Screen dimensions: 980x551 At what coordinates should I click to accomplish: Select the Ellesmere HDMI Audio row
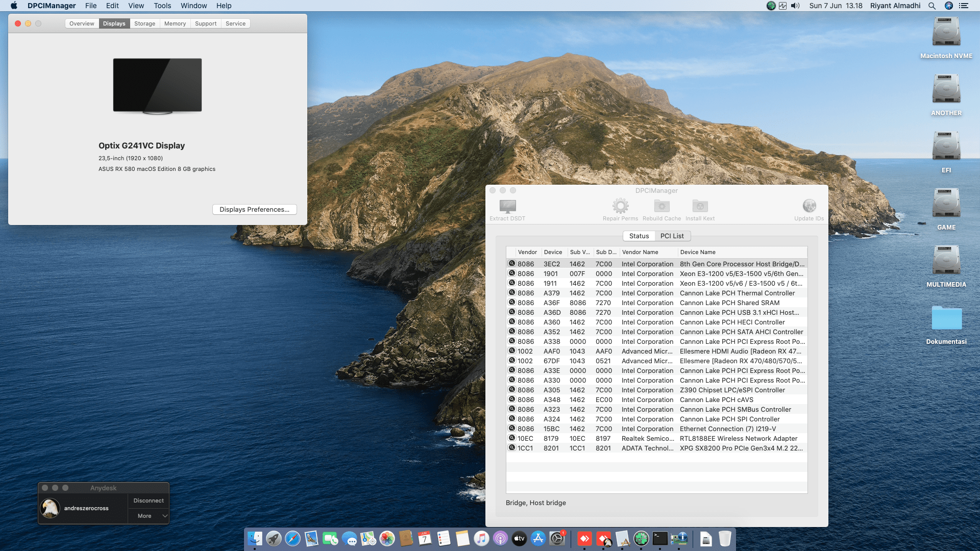click(x=656, y=351)
